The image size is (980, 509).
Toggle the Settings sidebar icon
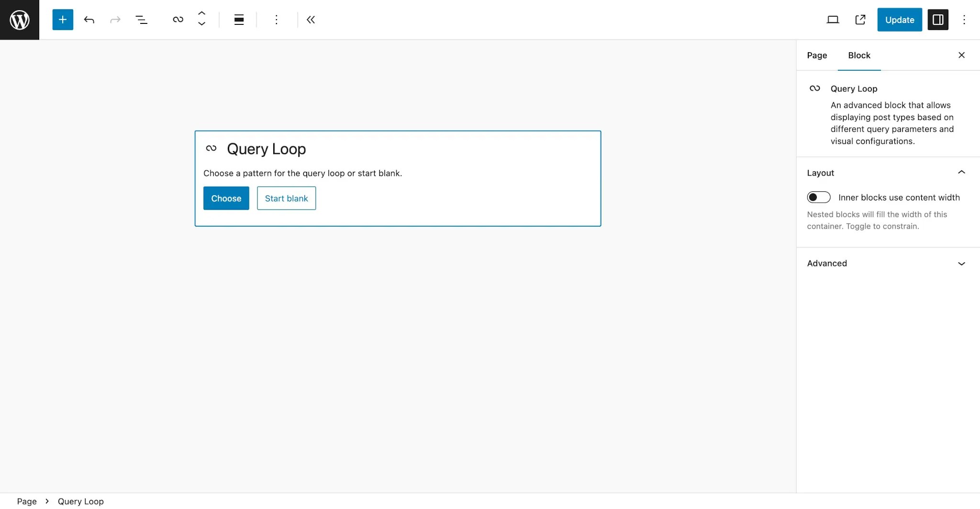tap(938, 20)
